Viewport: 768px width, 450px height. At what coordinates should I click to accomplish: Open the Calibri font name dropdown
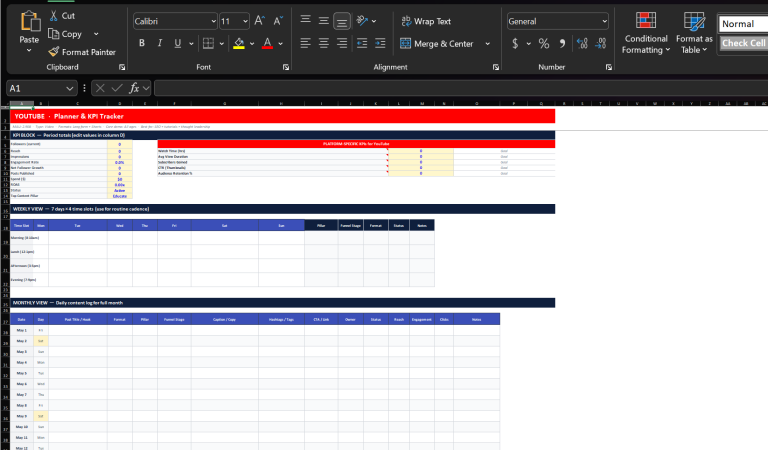[214, 22]
